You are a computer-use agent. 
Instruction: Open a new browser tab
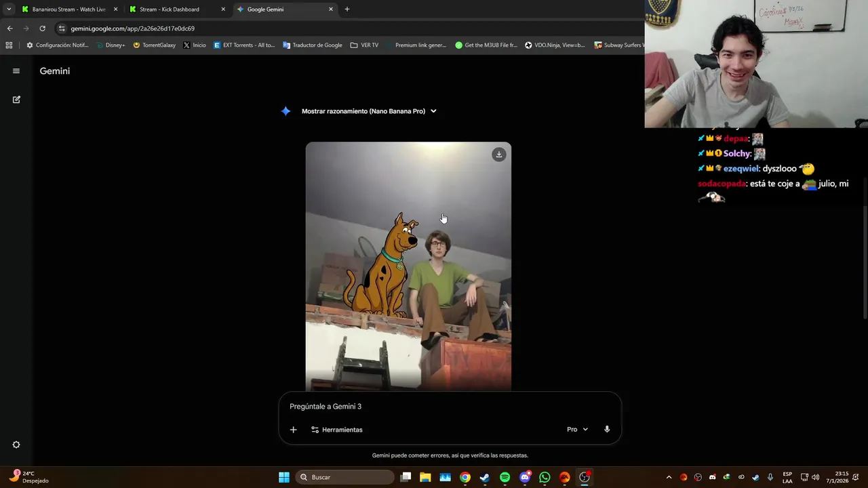(x=347, y=9)
